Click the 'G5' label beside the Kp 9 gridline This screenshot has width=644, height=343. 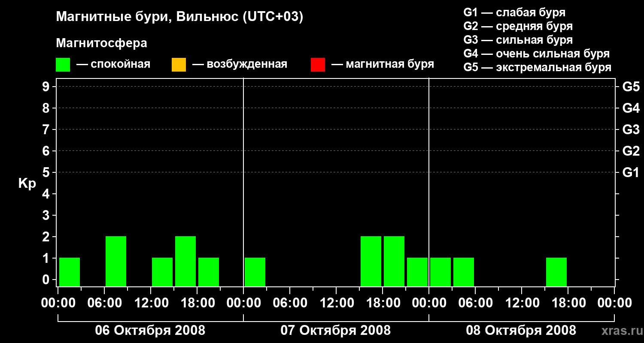(x=631, y=87)
